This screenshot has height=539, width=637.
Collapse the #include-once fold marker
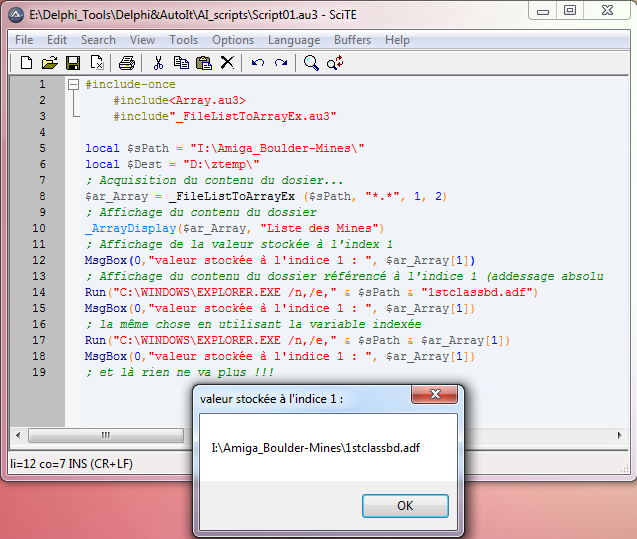click(74, 84)
